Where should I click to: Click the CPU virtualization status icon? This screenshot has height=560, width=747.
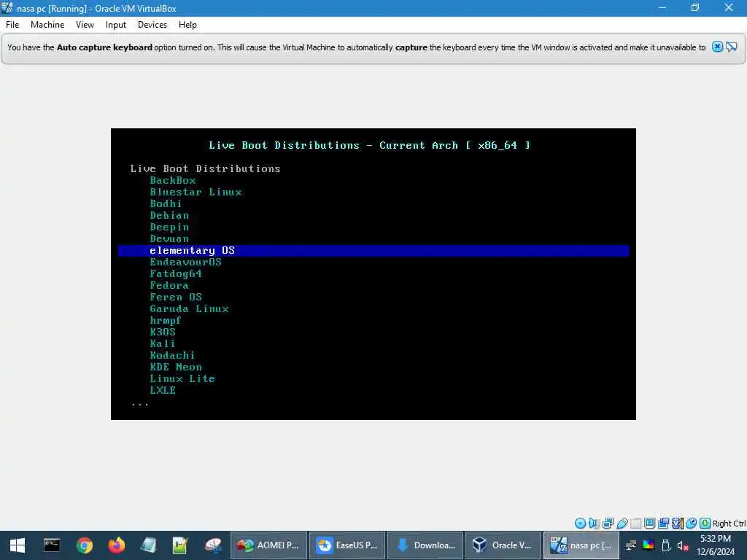[x=677, y=524]
